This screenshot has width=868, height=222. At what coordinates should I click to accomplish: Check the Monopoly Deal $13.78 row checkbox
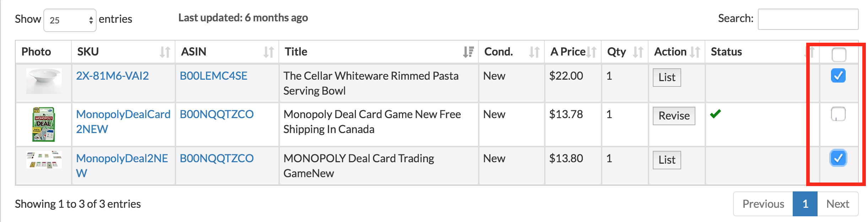tap(838, 114)
